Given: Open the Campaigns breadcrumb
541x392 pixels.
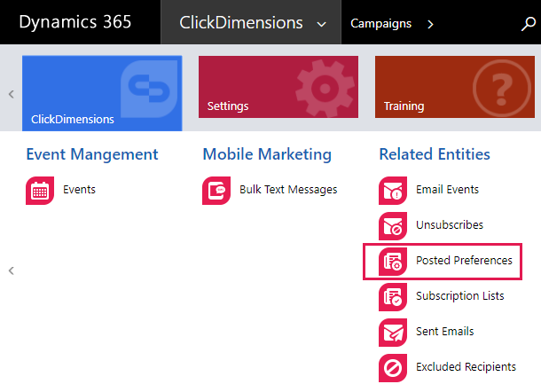Looking at the screenshot, I should click(x=380, y=24).
